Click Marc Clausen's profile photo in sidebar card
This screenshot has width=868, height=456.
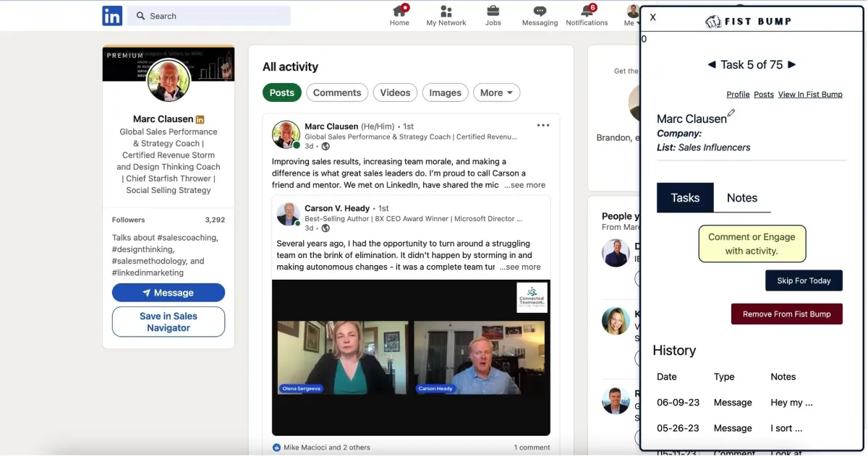(x=169, y=80)
